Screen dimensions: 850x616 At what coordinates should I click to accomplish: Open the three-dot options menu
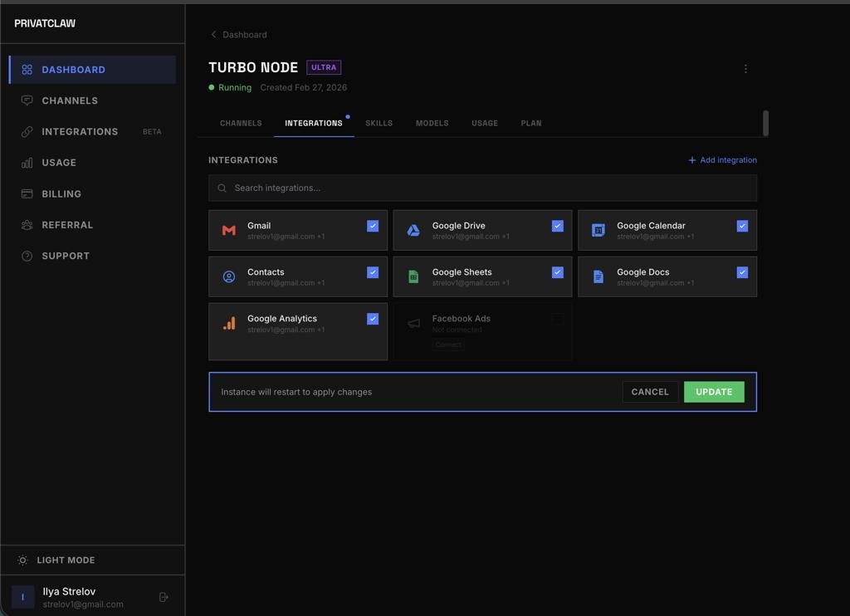[745, 69]
